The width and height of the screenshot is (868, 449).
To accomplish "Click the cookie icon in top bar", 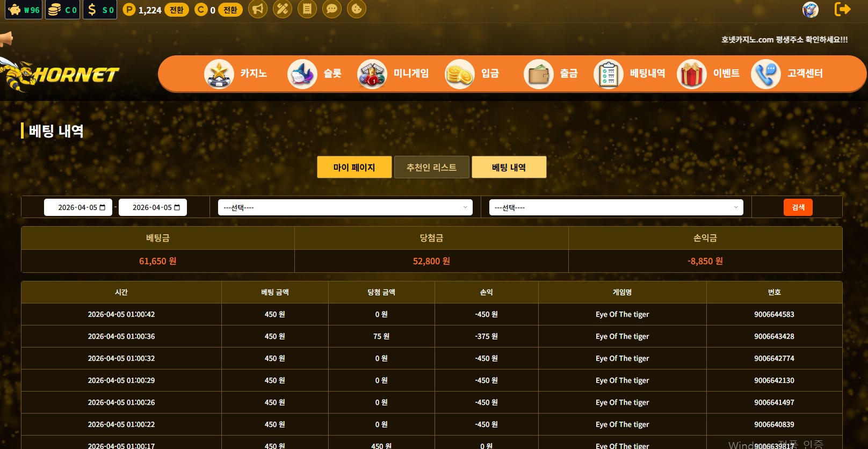I will click(357, 9).
